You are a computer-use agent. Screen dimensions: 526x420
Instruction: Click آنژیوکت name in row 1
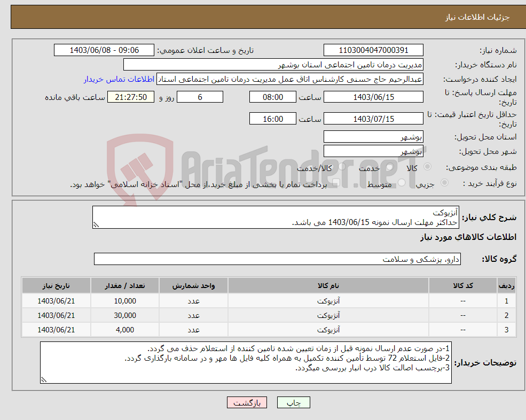(328, 301)
